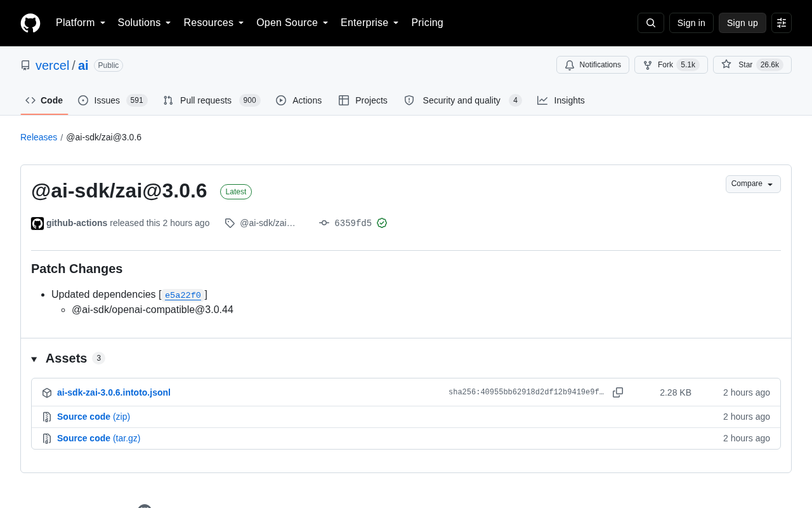
Task: Click '@ai-sdk/openai-compatible@3.0.44' text
Action: pyautogui.click(x=152, y=310)
